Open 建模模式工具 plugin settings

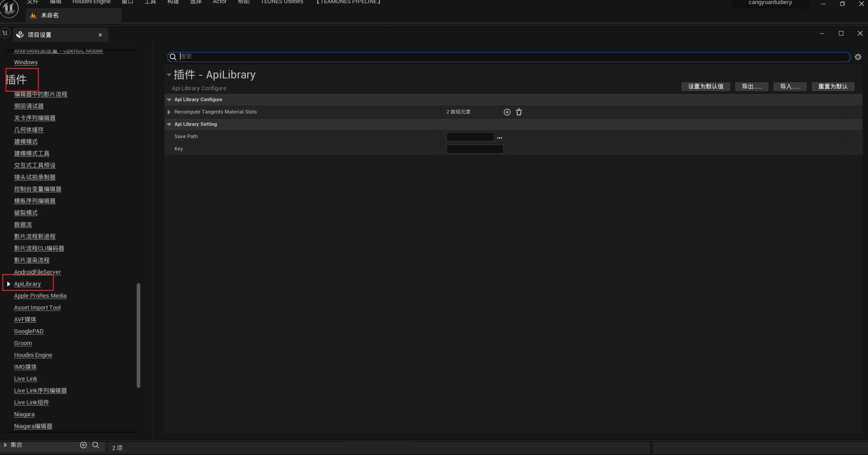pos(32,154)
